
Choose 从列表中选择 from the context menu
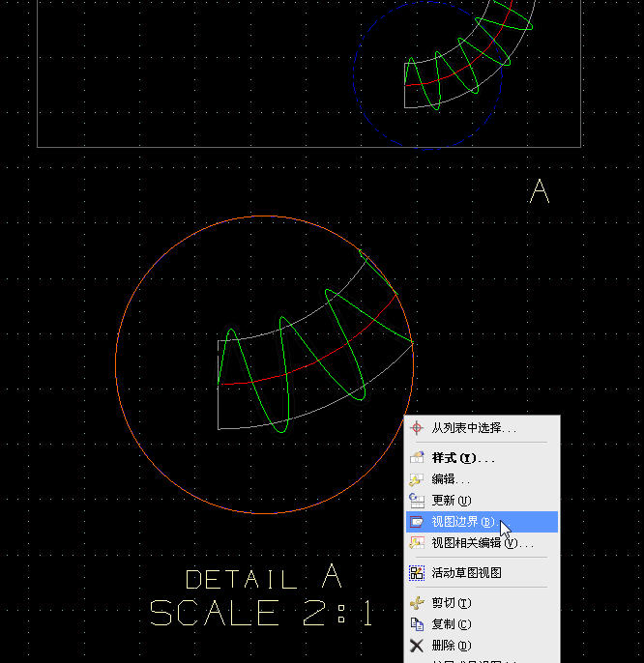tap(482, 428)
